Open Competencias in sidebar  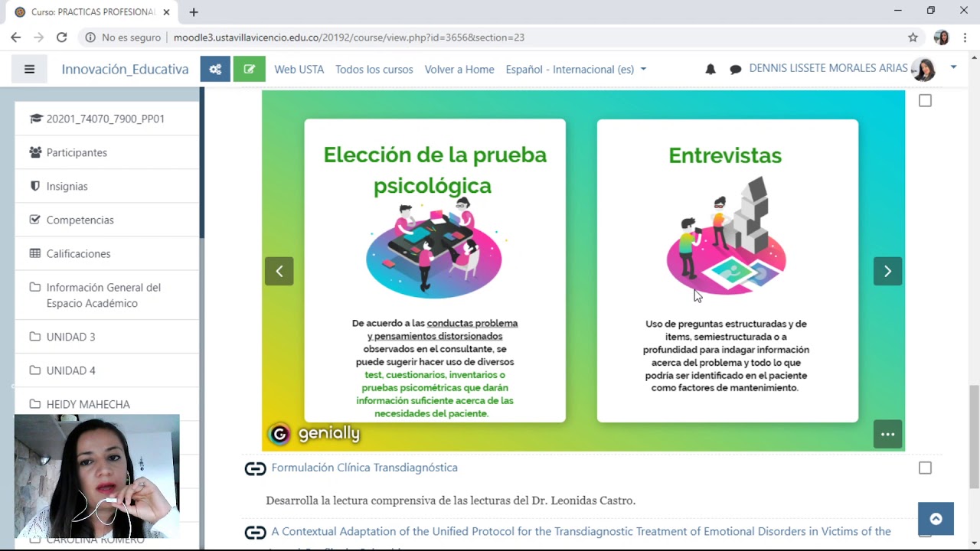click(106, 220)
